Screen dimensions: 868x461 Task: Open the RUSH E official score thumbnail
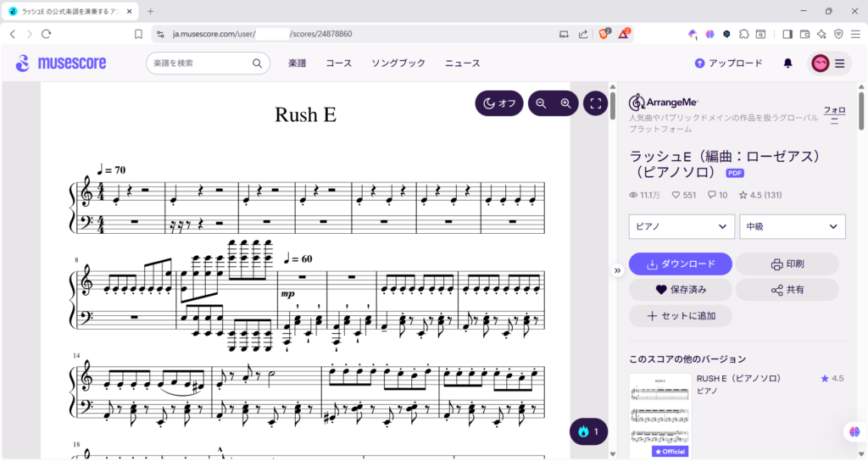tap(658, 416)
